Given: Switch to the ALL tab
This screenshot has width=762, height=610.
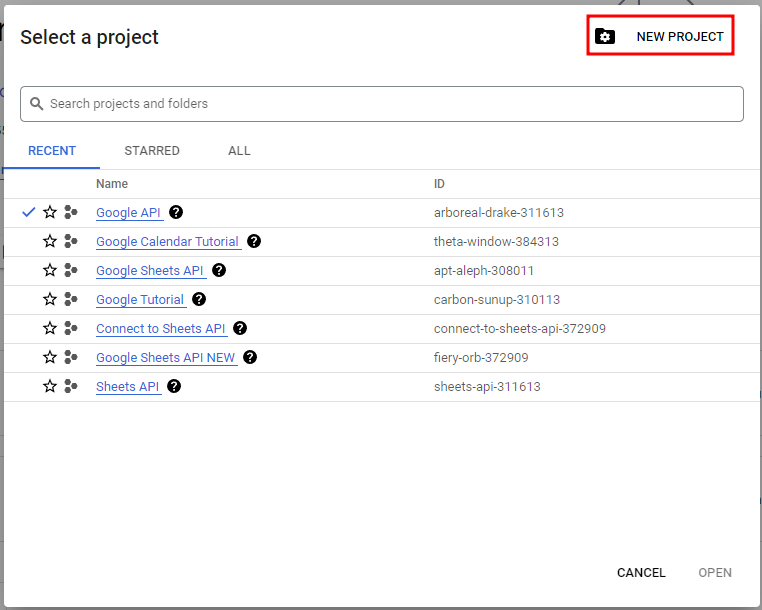Looking at the screenshot, I should click(x=239, y=151).
